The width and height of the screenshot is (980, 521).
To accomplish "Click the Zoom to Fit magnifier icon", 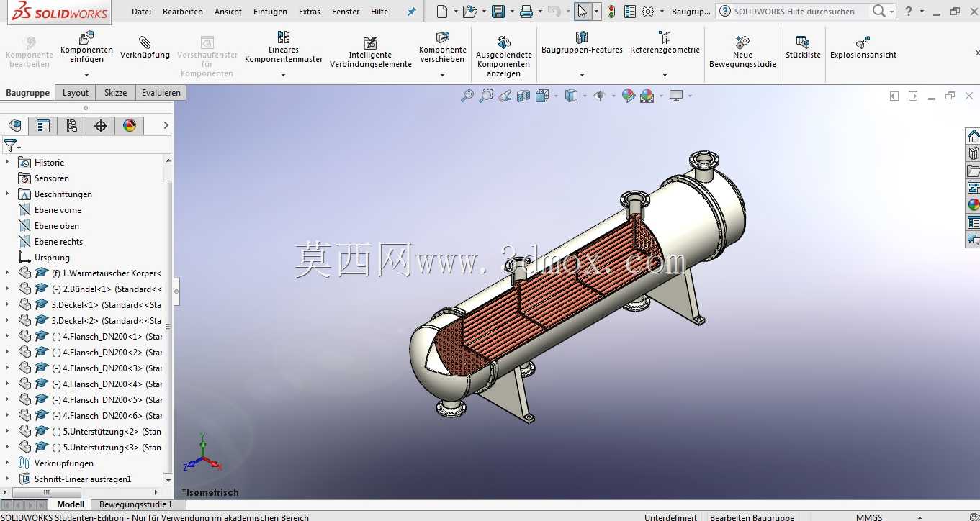I will (467, 96).
